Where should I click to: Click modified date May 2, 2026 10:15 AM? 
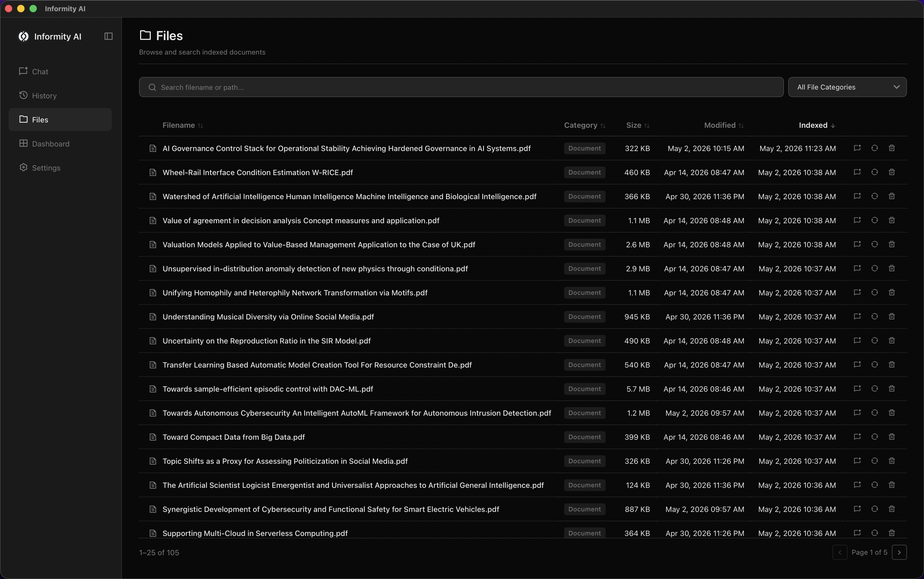706,148
